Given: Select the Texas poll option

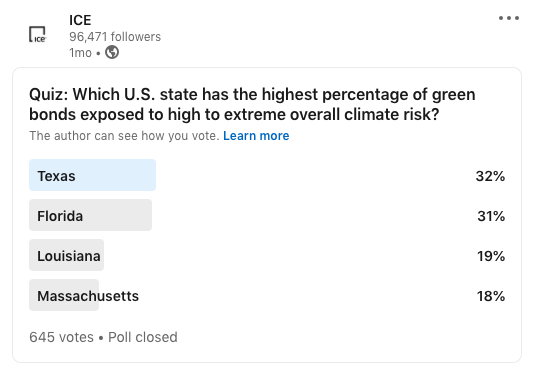Looking at the screenshot, I should [x=267, y=175].
